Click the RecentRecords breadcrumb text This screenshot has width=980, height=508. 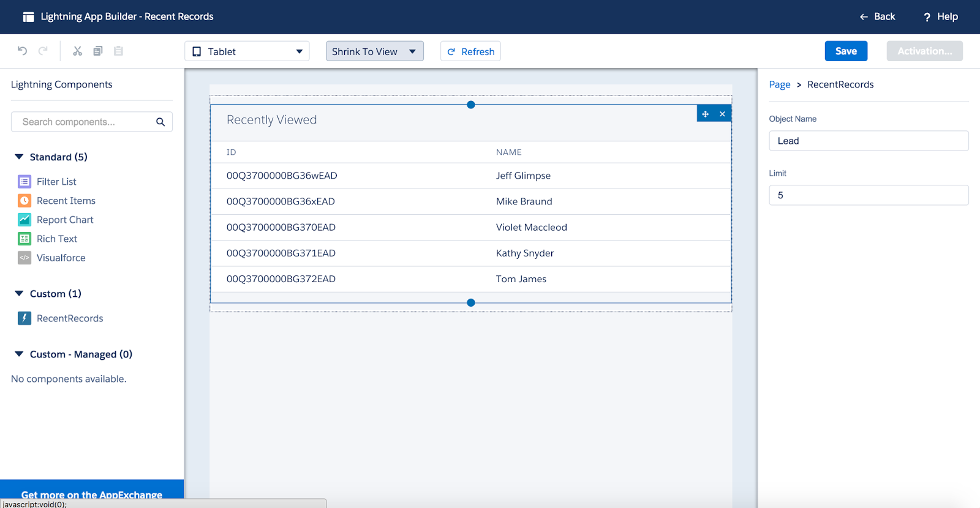click(x=840, y=84)
